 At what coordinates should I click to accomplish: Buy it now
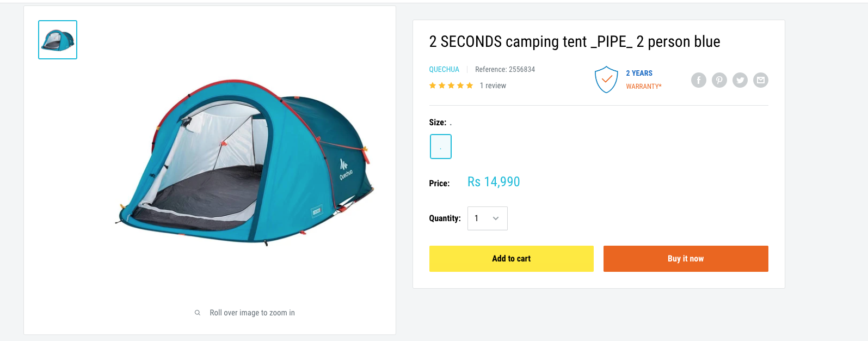point(686,259)
